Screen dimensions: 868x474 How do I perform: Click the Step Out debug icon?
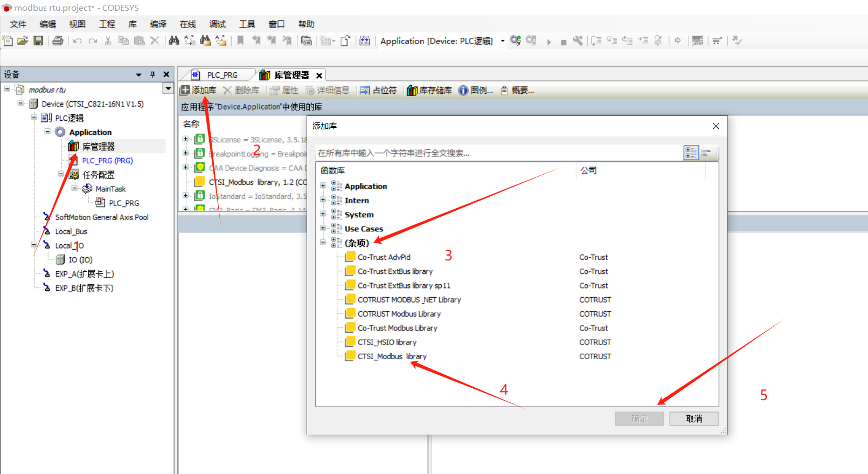[x=628, y=40]
